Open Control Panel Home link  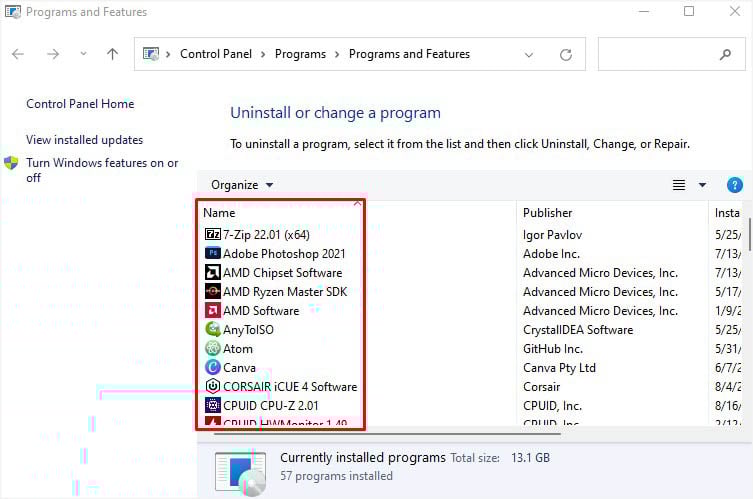point(80,104)
